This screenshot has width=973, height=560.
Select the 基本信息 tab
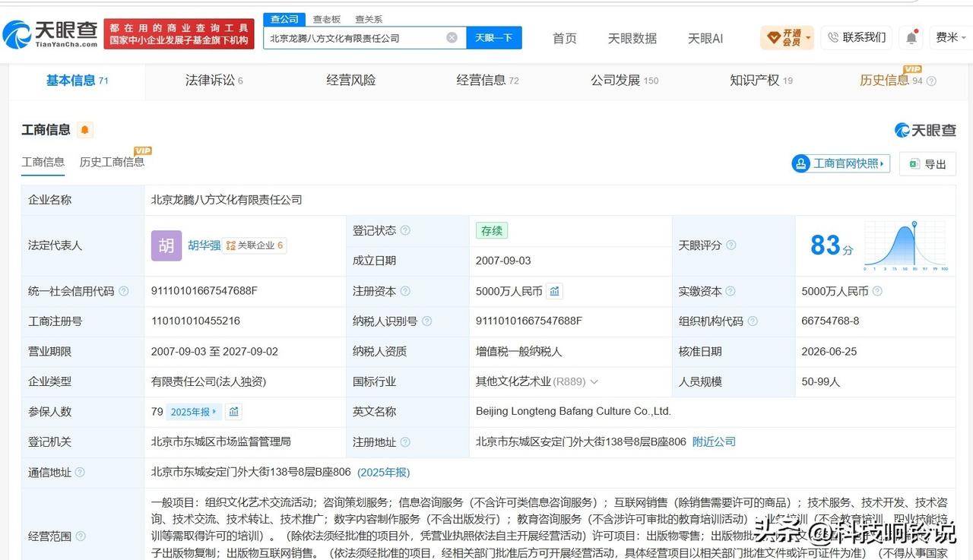click(x=78, y=81)
